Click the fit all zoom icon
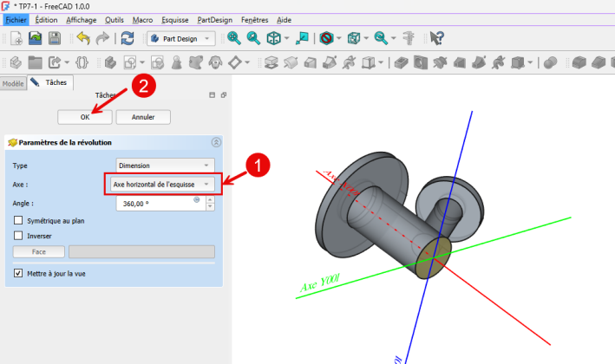This screenshot has width=615, height=364. pyautogui.click(x=233, y=38)
